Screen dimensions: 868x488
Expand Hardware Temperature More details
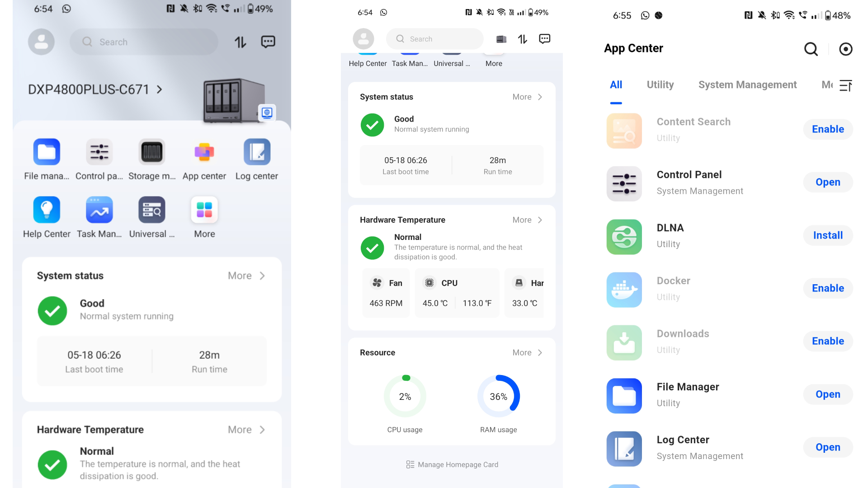(x=528, y=219)
